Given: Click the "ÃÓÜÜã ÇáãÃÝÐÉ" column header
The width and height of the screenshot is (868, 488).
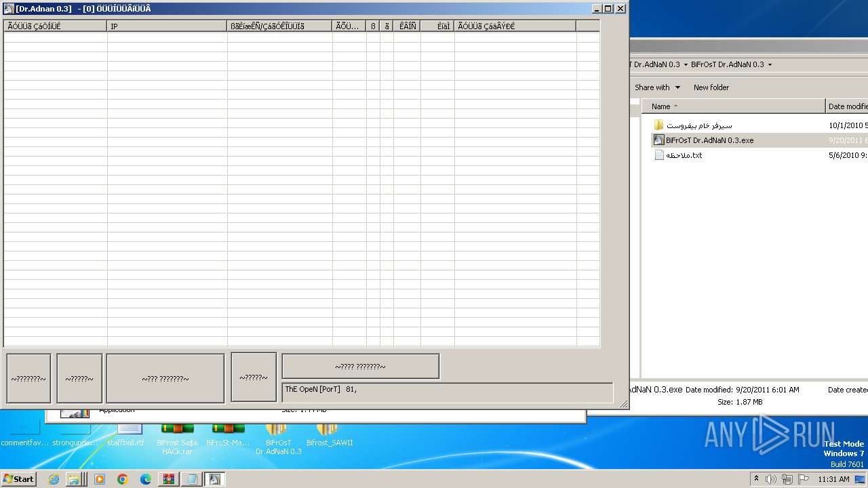Looking at the screenshot, I should coord(515,26).
